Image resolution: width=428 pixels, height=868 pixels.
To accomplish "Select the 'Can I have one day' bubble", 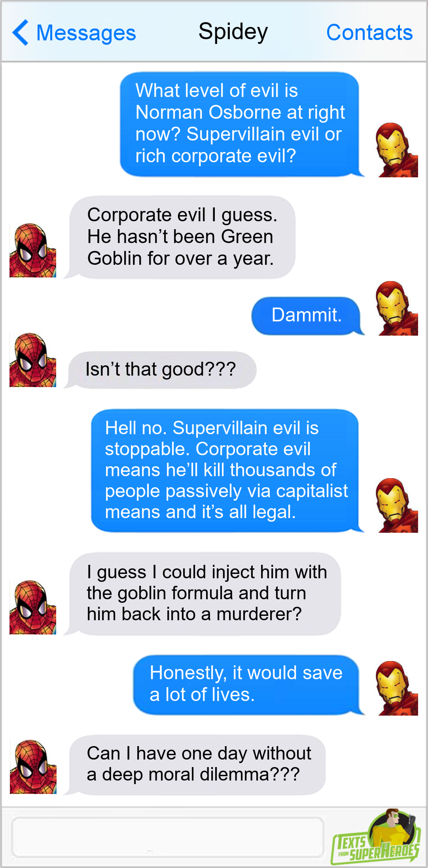I will click(x=195, y=765).
